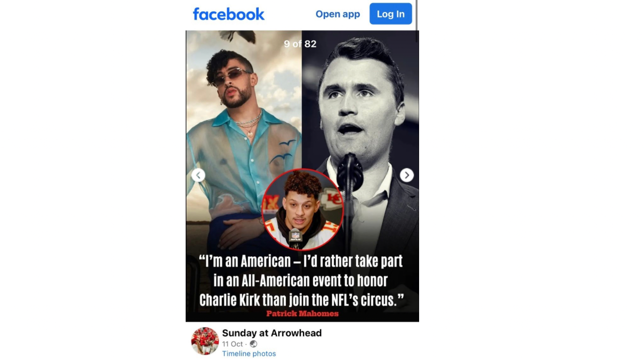
Task: Click the red Patrick Mahomes caption text
Action: coord(302,313)
